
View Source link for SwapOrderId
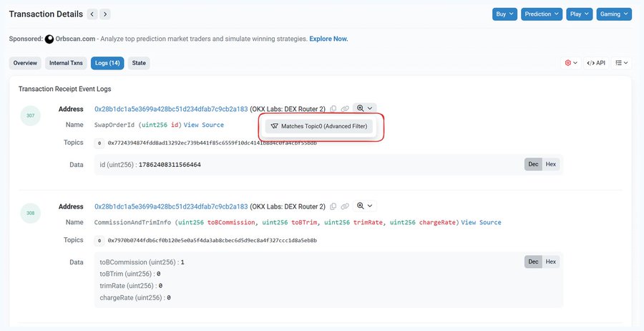coord(204,125)
